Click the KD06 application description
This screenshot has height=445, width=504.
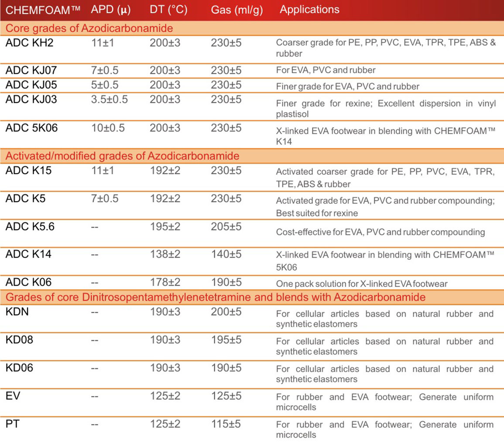385,374
